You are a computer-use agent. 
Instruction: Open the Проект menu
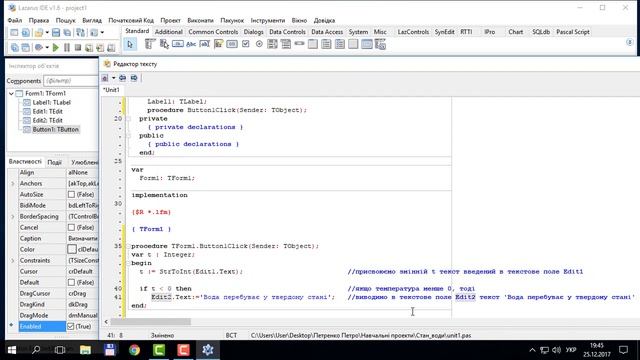[170, 20]
